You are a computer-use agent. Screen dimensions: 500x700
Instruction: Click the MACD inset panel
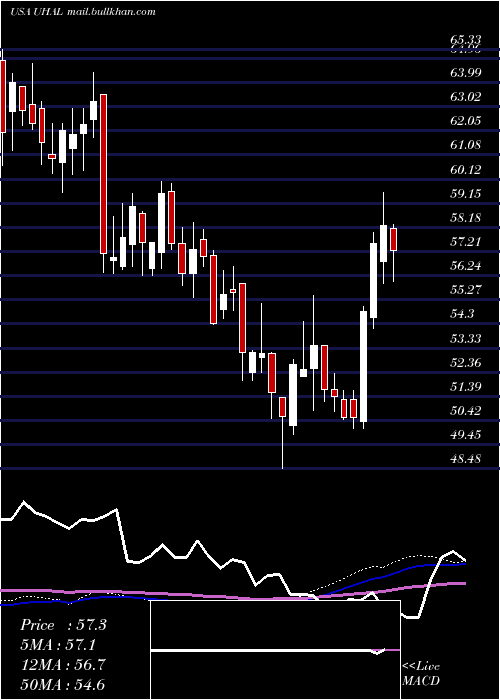coord(275,650)
